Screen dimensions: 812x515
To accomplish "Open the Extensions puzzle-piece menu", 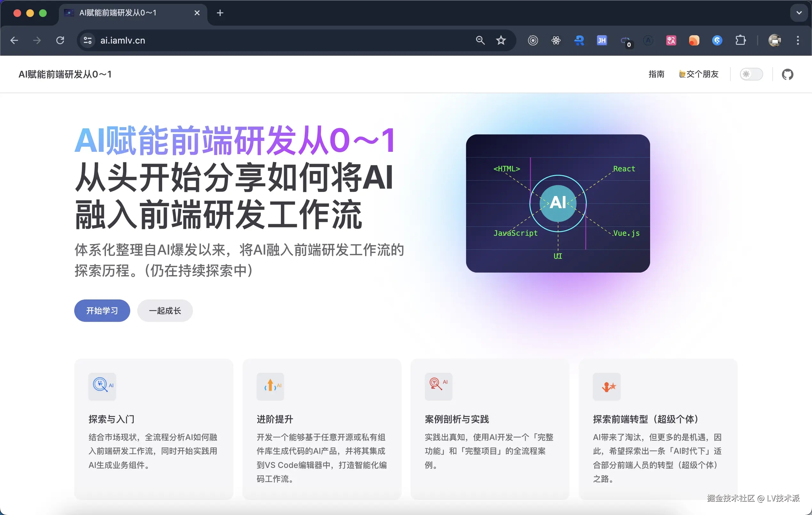I will coord(740,40).
